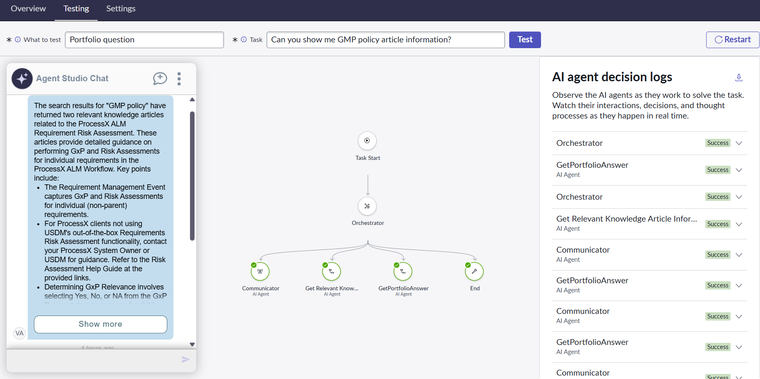Screen dimensions: 760x379
Task: Click the Restart button
Action: [x=732, y=40]
